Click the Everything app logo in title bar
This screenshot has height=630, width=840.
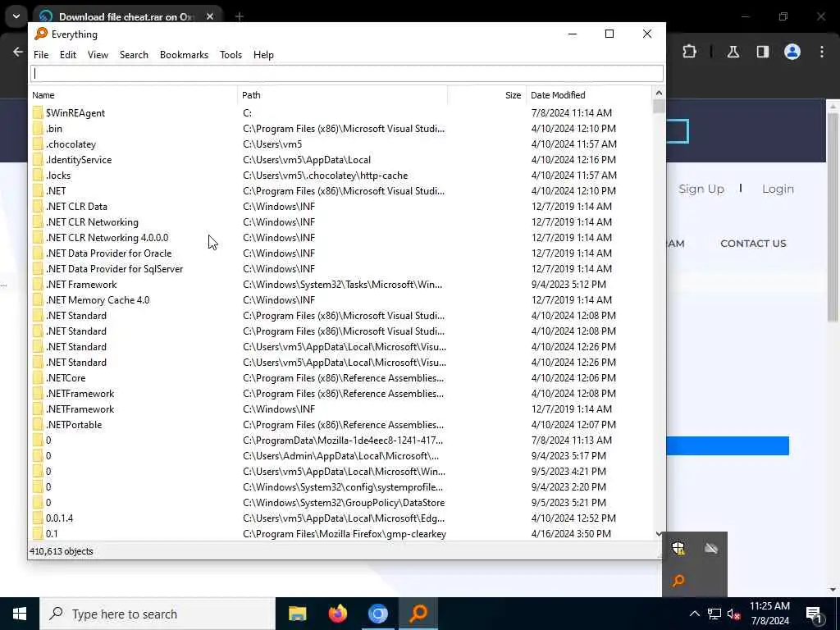click(x=41, y=34)
